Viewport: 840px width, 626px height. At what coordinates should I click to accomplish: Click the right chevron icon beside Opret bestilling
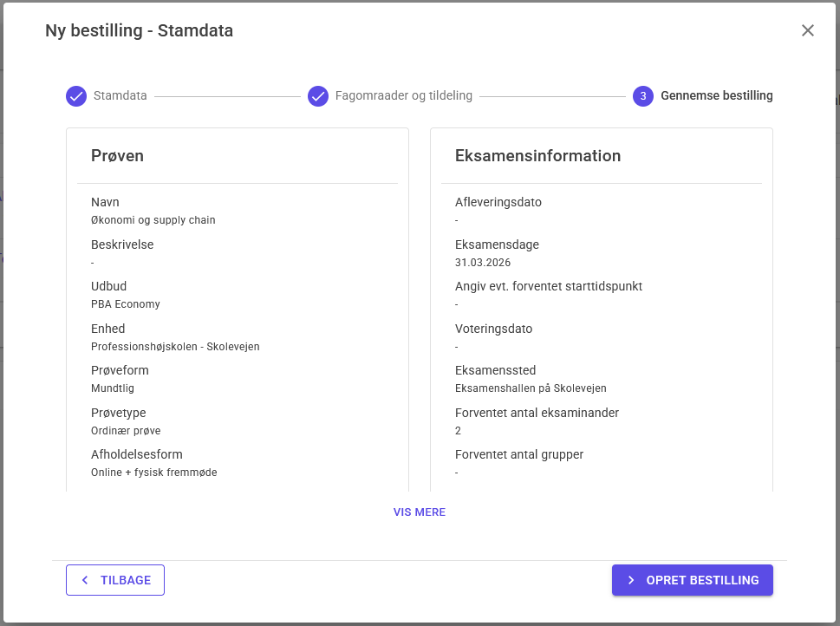[631, 580]
